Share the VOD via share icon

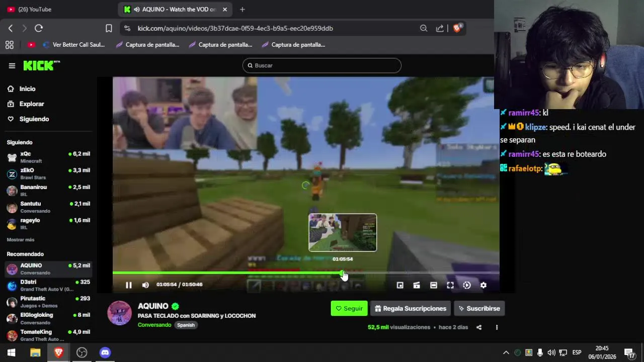(x=479, y=327)
